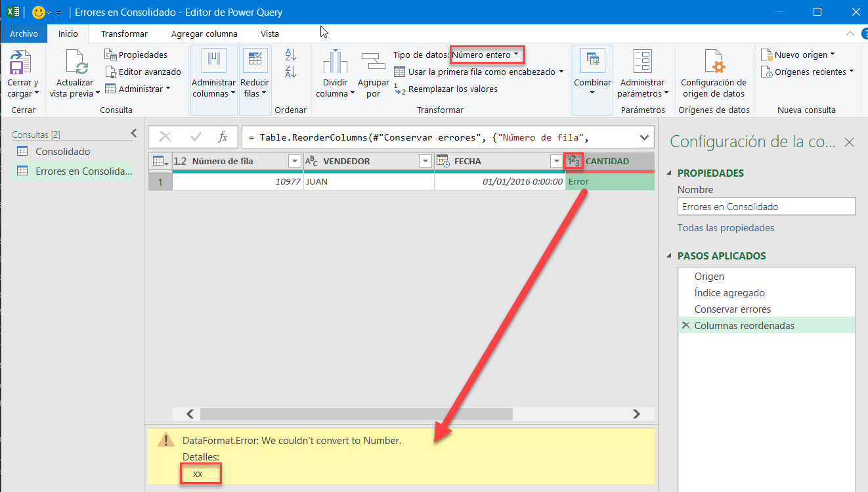Screen dimensions: 868x492
Task: Open the Archivo tab
Action: tap(24, 34)
